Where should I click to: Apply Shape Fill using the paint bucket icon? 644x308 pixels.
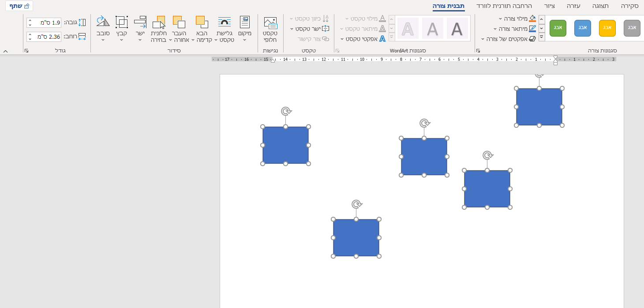[532, 19]
